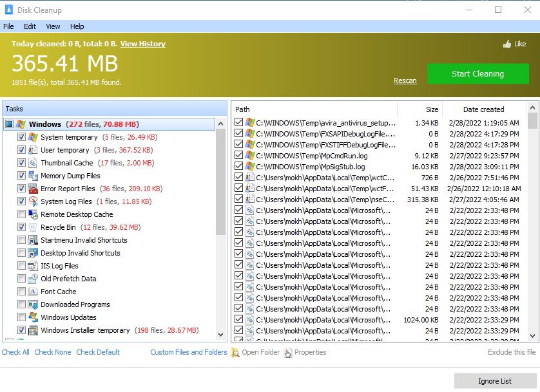Click the MpCmdRun.log file icon
Viewport: 540px width, 392px height.
[249, 156]
